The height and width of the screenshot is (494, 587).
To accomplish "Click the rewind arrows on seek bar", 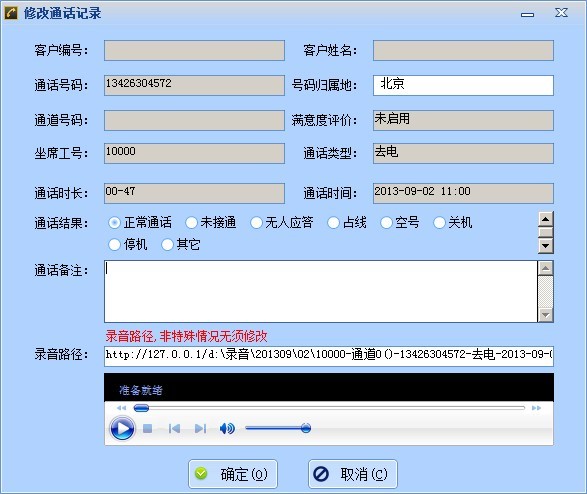I will pyautogui.click(x=121, y=408).
